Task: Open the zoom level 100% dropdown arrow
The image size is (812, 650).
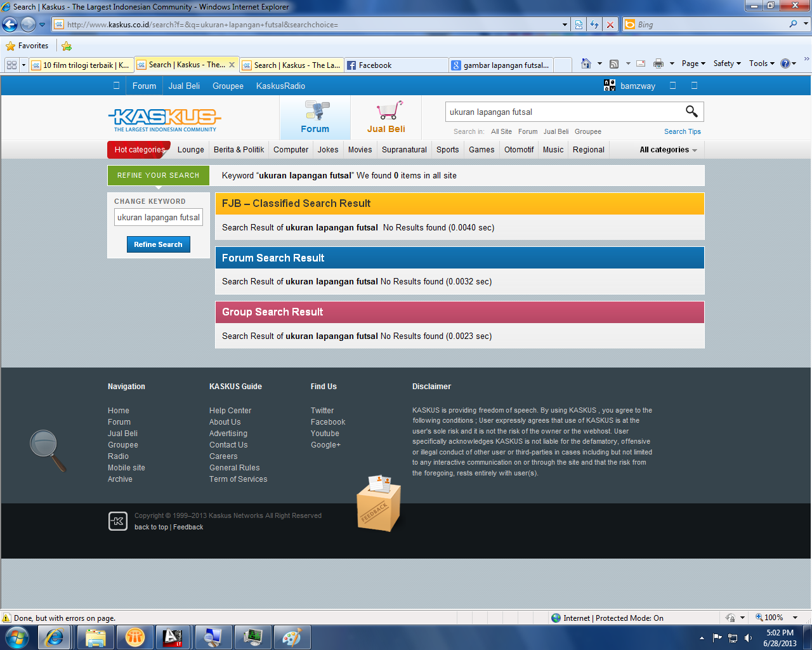Action: click(795, 618)
